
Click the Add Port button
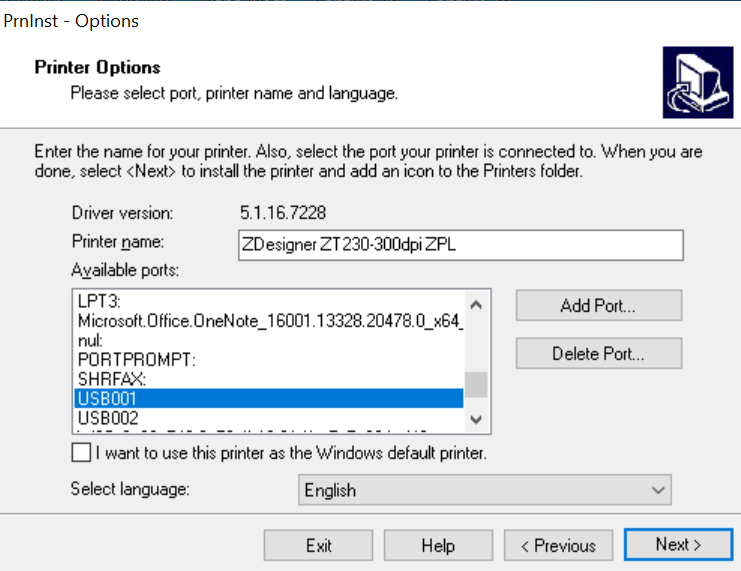click(598, 305)
